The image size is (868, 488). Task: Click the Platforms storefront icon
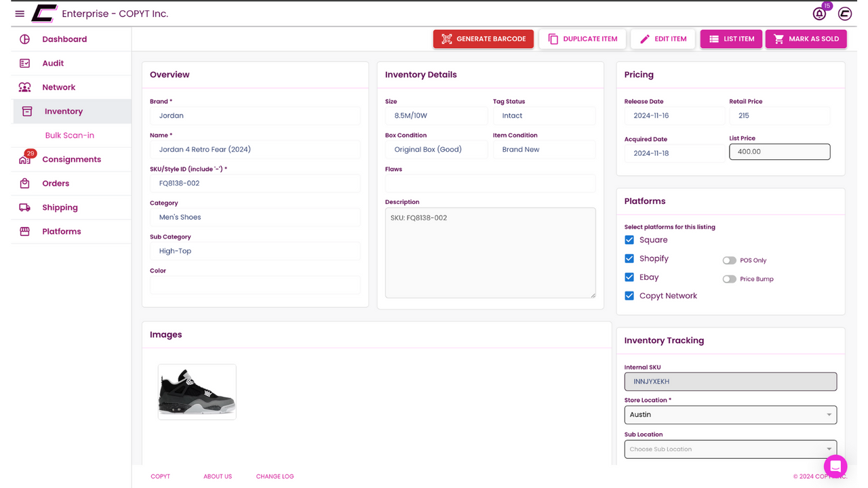coord(25,231)
